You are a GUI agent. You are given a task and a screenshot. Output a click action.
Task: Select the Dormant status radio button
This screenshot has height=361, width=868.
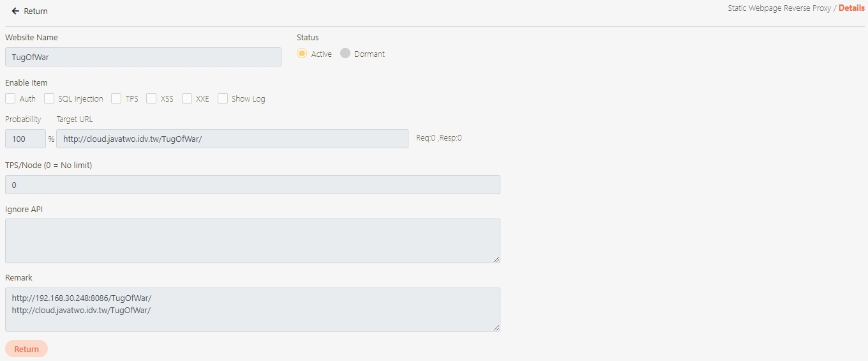point(345,54)
